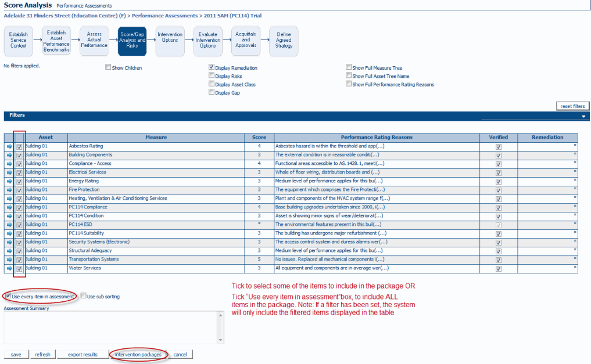Enable Display Asset Class checkbox
This screenshot has width=591, height=364.
[x=212, y=84]
